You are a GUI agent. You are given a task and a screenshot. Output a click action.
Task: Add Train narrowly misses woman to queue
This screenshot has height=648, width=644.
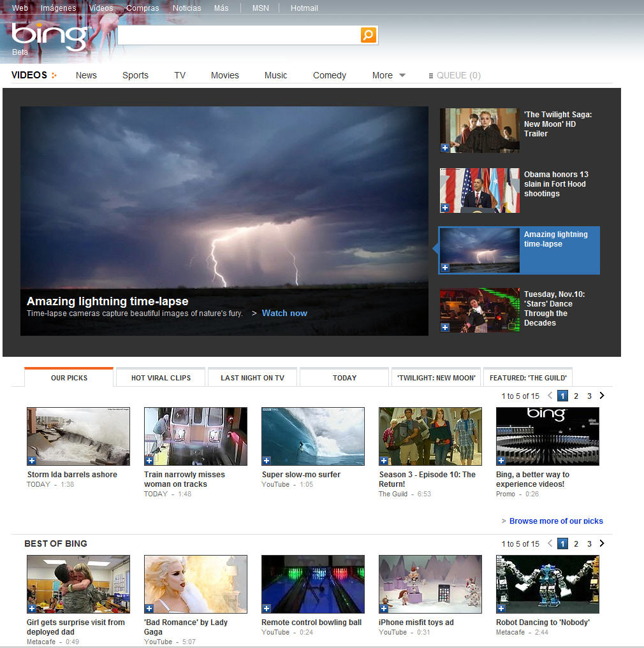(149, 461)
